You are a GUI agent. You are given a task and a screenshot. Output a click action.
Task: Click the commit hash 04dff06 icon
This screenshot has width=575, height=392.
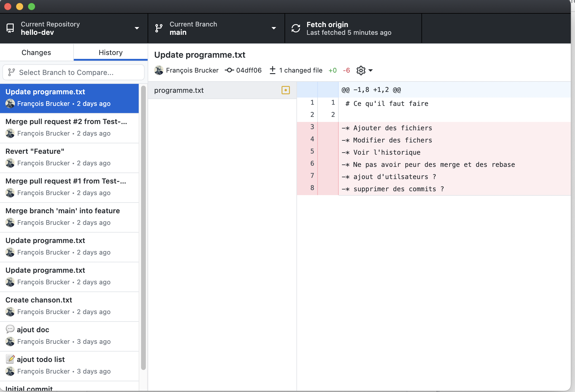229,70
